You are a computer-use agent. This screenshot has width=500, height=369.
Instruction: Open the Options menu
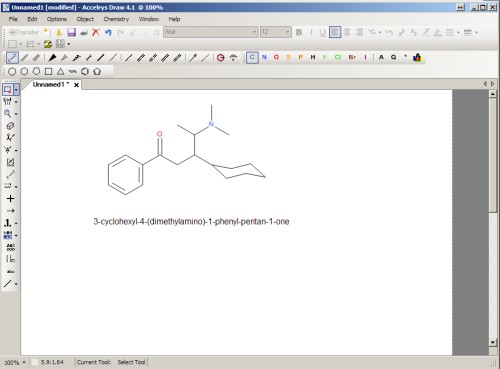point(57,19)
